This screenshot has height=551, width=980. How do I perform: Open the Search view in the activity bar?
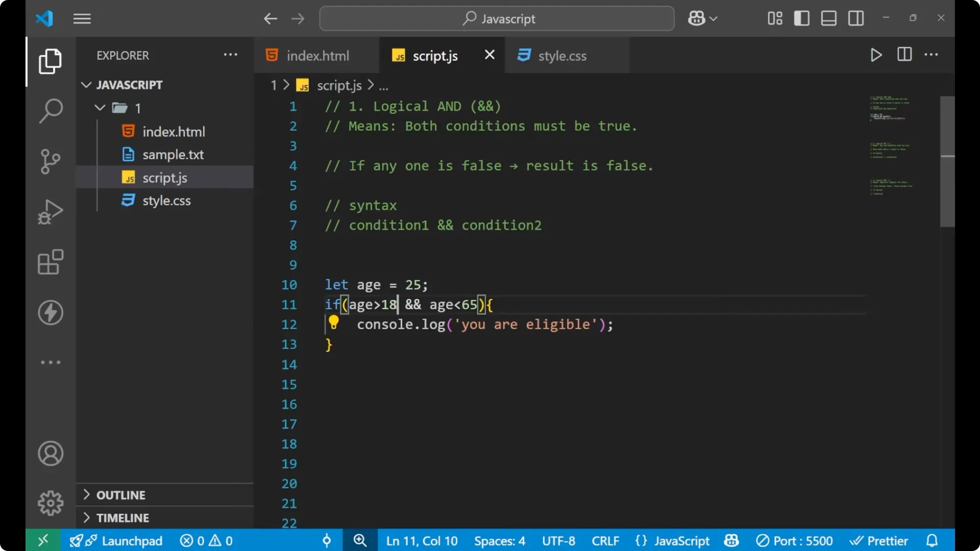(x=50, y=111)
